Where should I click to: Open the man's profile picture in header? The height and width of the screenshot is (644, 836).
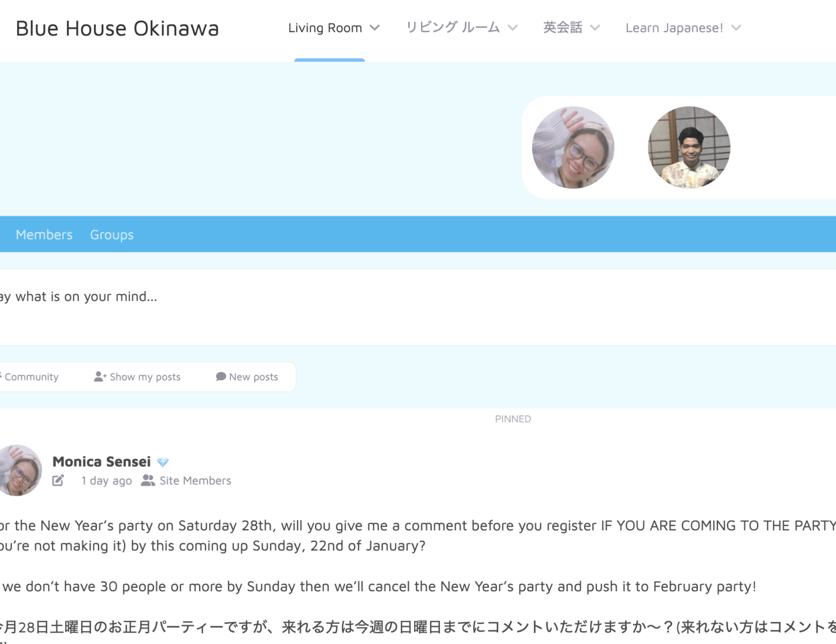[689, 147]
